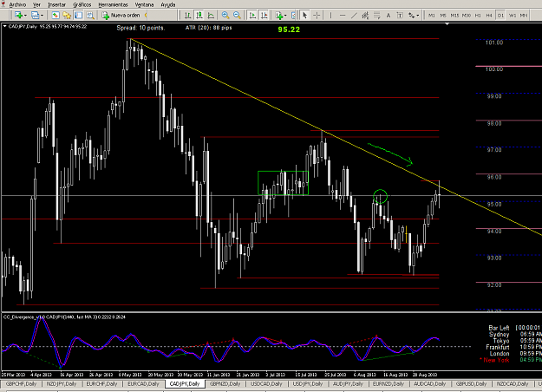Switch to M15 timeframe

(x=454, y=16)
